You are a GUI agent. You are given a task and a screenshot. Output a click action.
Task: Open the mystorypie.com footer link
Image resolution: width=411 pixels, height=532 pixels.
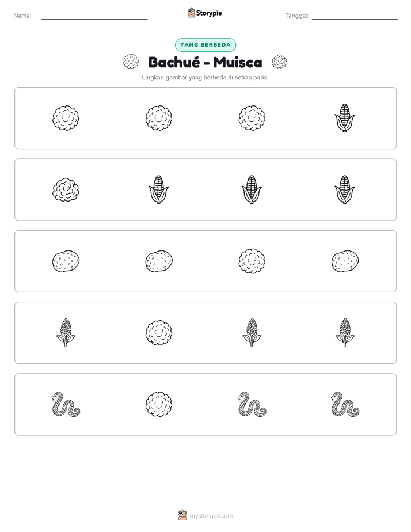point(205,515)
